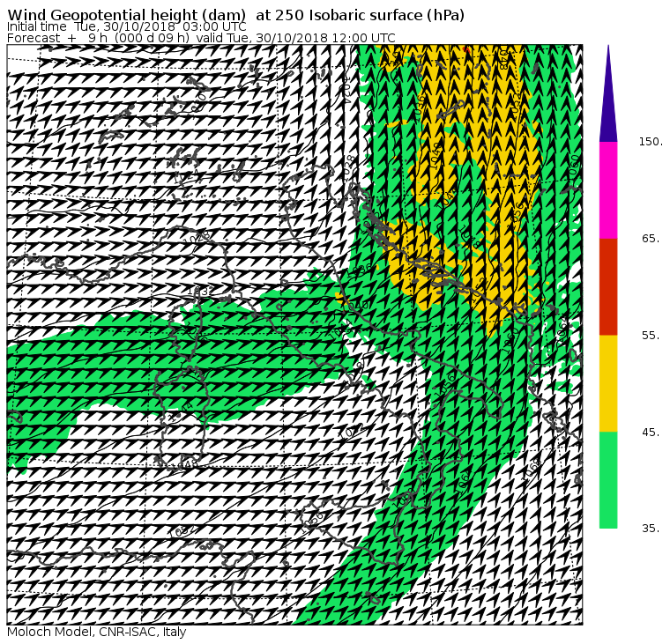Click the 'Initial time Tue, 30/10/2018 03:00 UTC' line
The width and height of the screenshot is (670, 644).
(127, 27)
